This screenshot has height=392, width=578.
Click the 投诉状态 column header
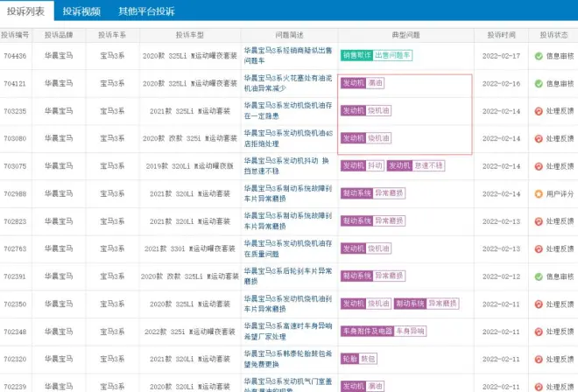[553, 35]
